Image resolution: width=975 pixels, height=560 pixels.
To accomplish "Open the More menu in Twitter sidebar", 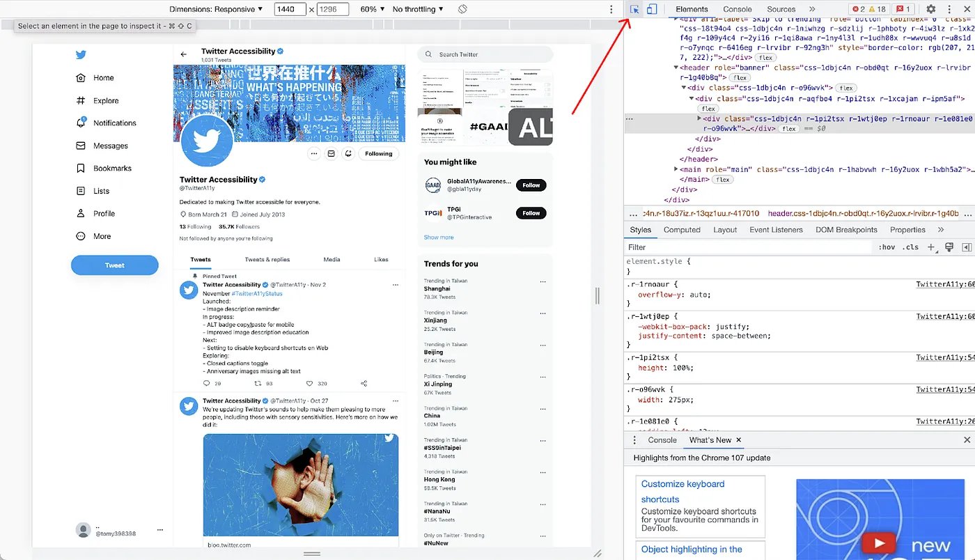I will tap(93, 236).
